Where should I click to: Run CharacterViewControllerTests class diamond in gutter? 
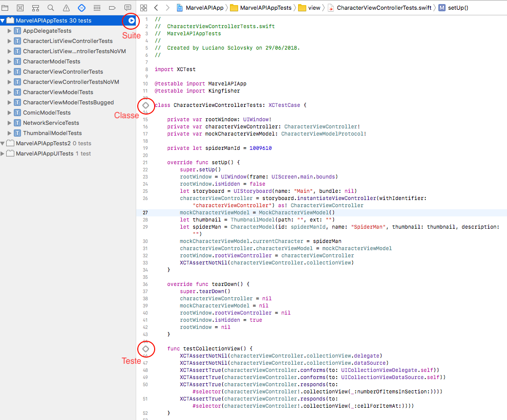tap(145, 105)
